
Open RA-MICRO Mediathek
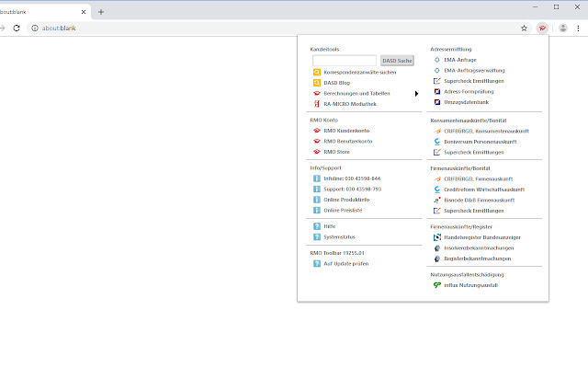click(x=350, y=104)
